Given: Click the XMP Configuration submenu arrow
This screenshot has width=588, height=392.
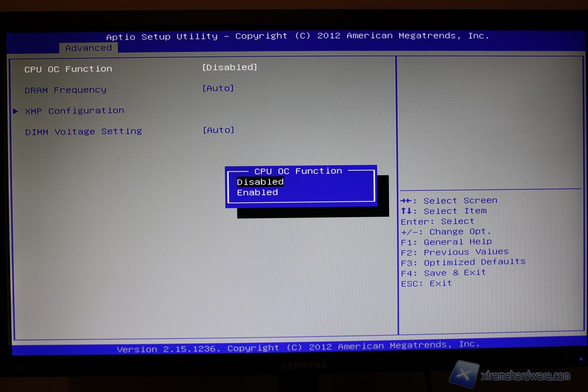Looking at the screenshot, I should pyautogui.click(x=16, y=111).
